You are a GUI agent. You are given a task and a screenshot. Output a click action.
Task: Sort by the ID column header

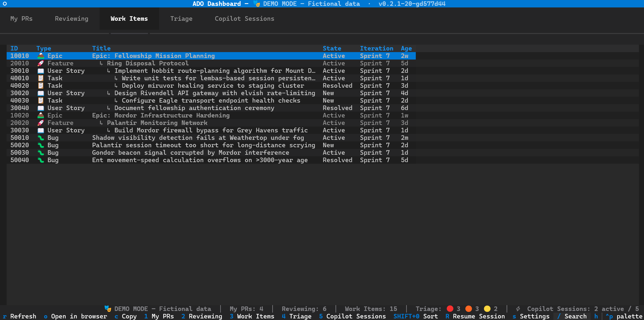[14, 48]
